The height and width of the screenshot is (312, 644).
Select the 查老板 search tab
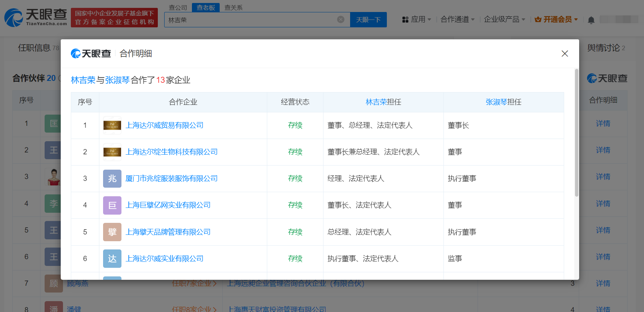[206, 7]
